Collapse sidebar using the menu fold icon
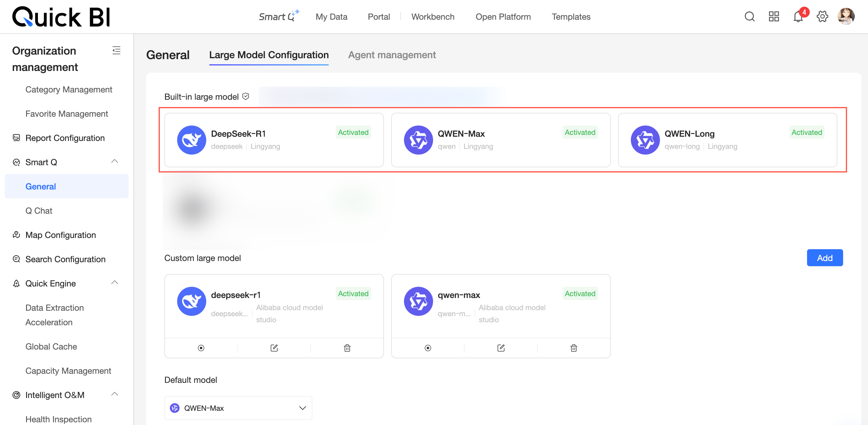Screen dimensions: 868x425 tap(116, 51)
